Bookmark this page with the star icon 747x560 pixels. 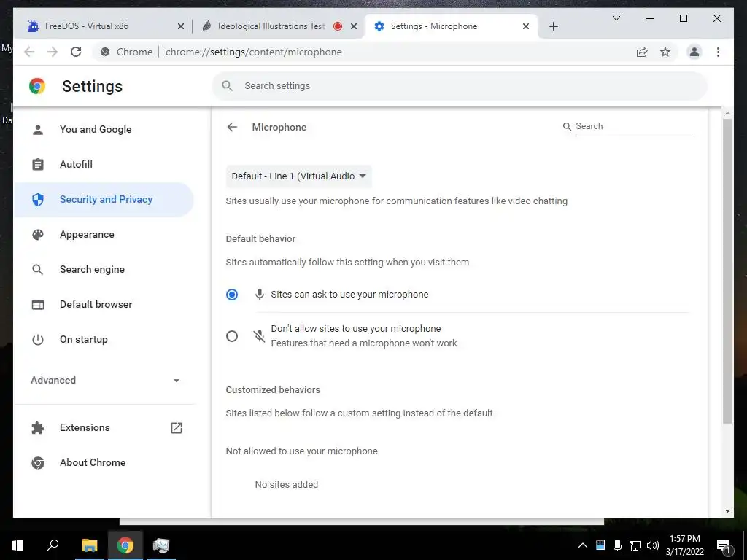click(x=665, y=52)
